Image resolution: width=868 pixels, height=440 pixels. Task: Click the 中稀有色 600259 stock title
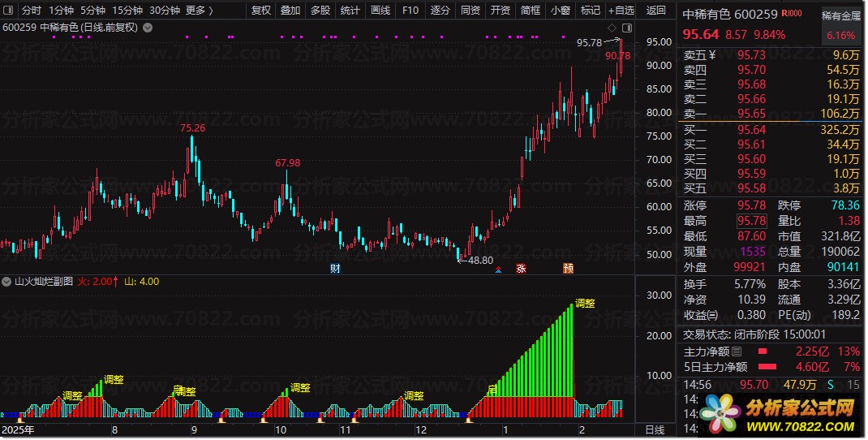[x=729, y=15]
